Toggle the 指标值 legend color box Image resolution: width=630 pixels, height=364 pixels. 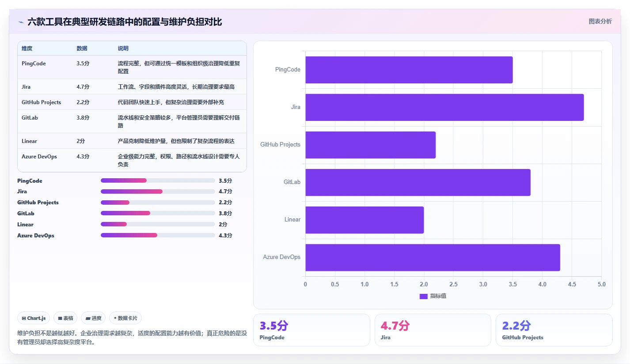coord(423,296)
